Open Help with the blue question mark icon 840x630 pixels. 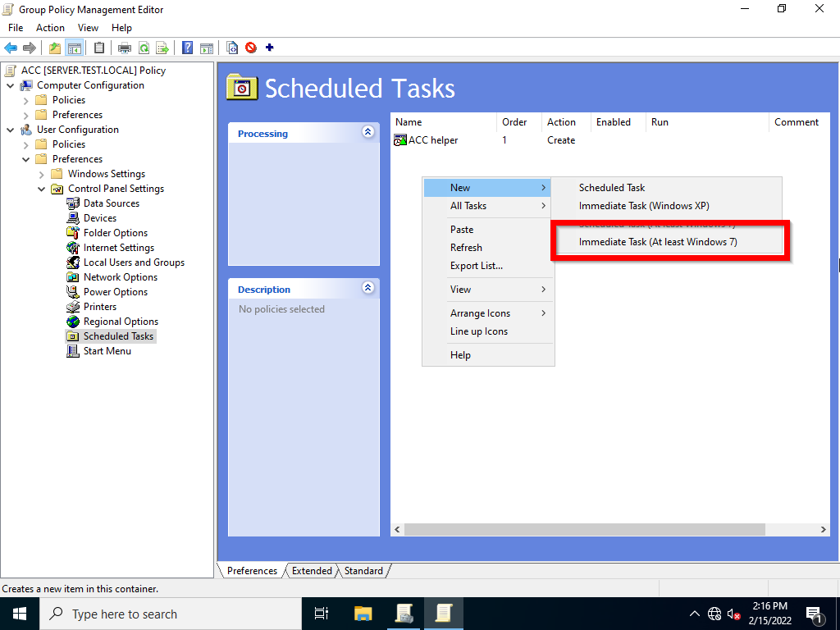[188, 48]
